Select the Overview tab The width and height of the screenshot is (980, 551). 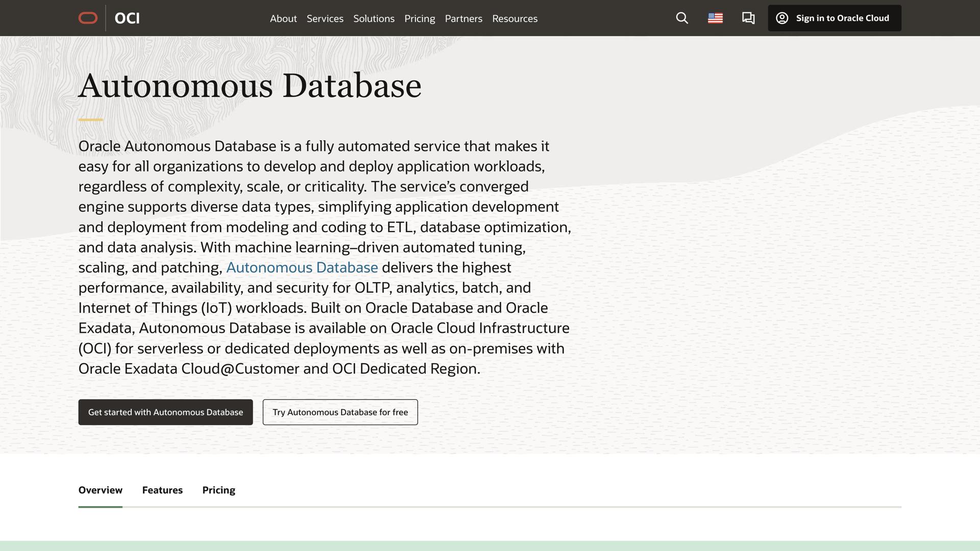[100, 490]
